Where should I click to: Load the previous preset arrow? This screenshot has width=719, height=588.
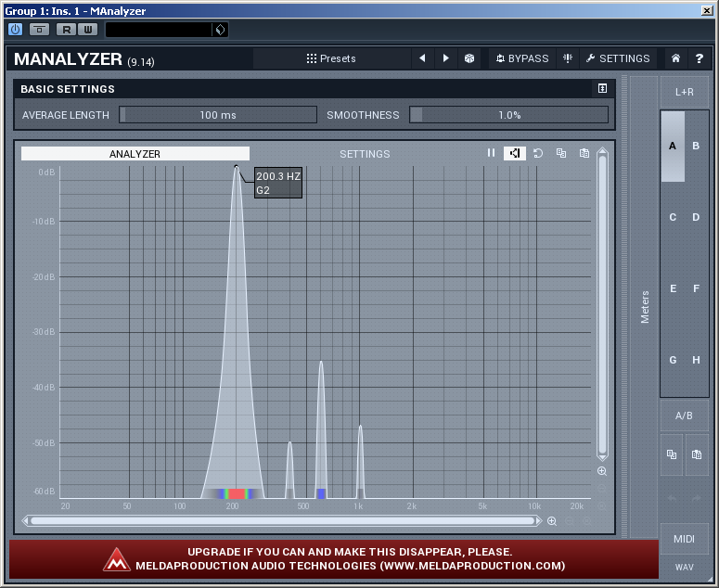(x=422, y=58)
